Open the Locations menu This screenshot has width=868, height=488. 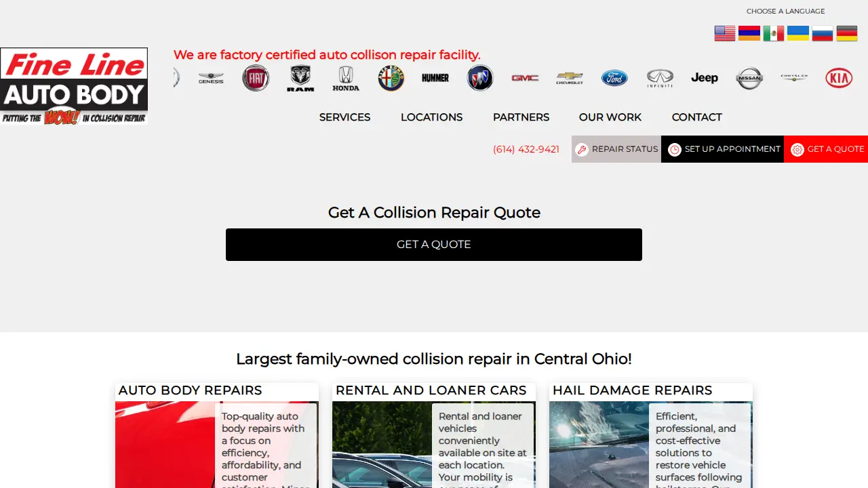431,117
